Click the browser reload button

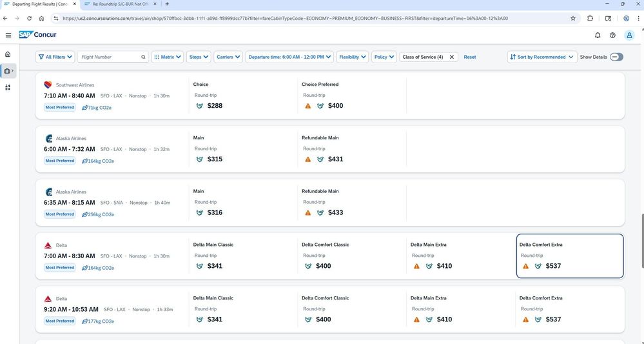(x=29, y=19)
